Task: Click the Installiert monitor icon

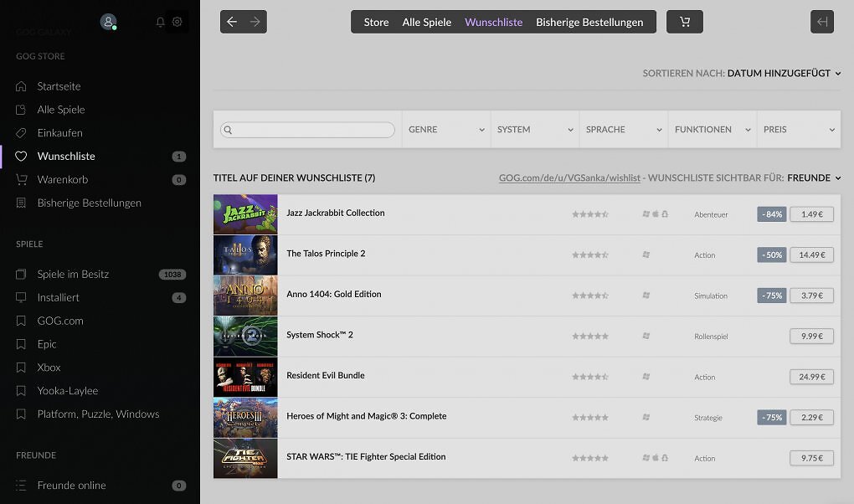Action: (x=21, y=297)
